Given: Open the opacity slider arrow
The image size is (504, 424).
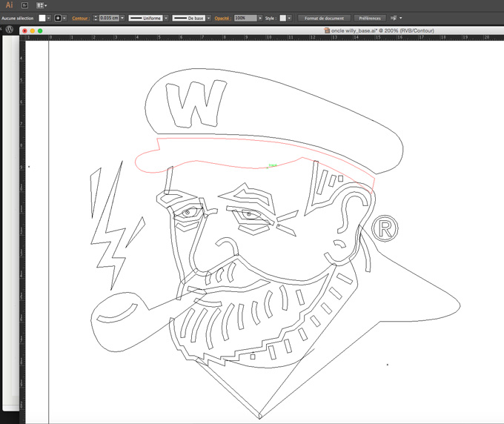Looking at the screenshot, I should pos(260,18).
